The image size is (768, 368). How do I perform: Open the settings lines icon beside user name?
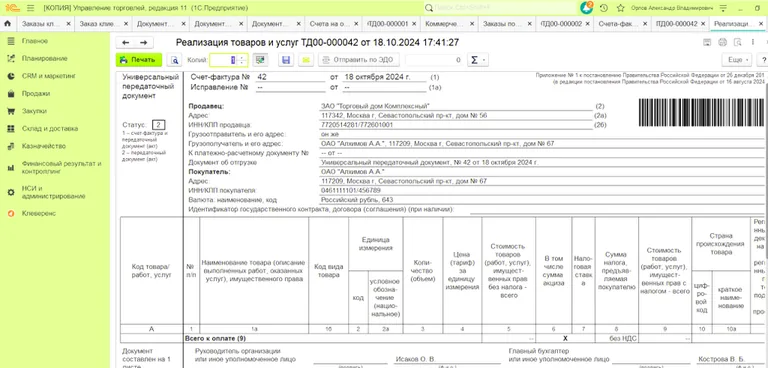coord(723,8)
